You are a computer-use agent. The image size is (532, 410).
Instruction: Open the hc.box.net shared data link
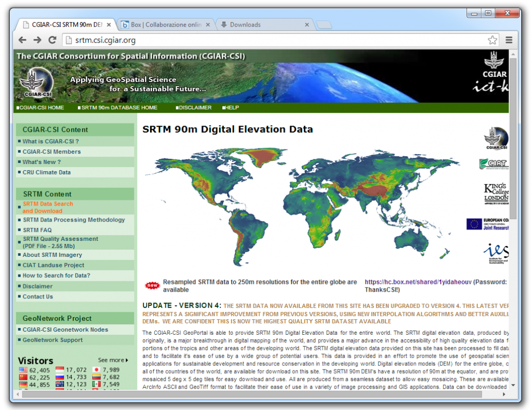tap(418, 282)
